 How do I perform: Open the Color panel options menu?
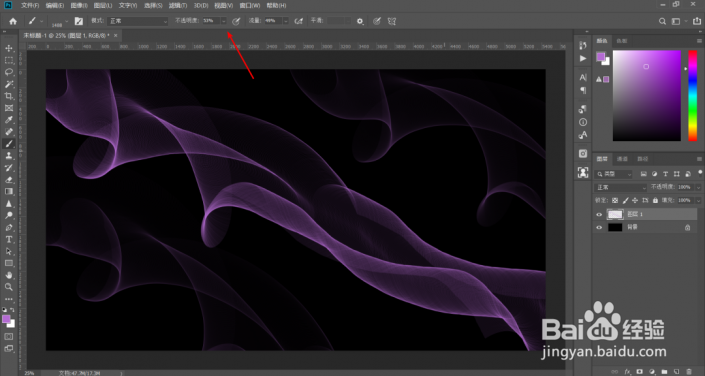click(x=699, y=41)
